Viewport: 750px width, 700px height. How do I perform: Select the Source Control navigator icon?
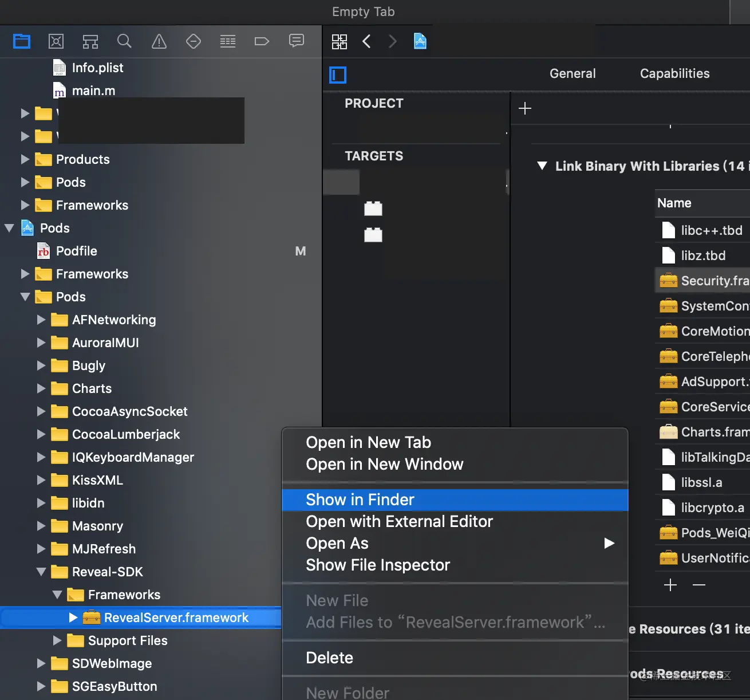coord(56,41)
